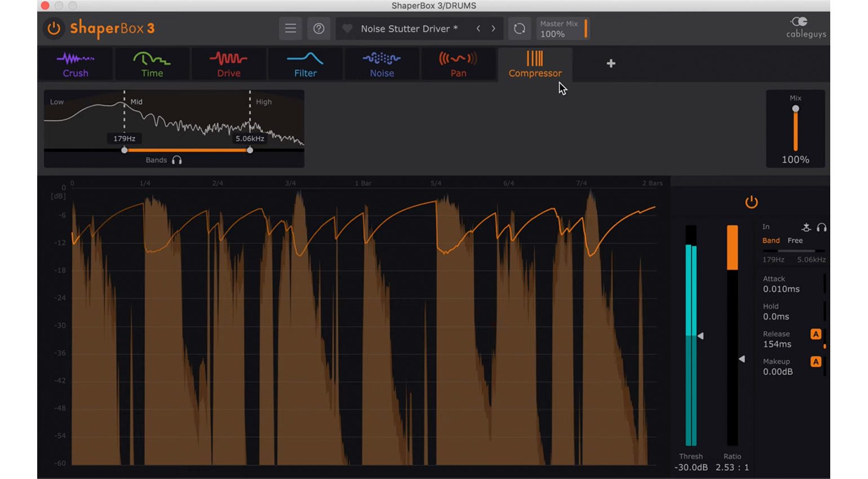Image resolution: width=868 pixels, height=479 pixels.
Task: Click the external sidechain input icon
Action: [x=807, y=227]
